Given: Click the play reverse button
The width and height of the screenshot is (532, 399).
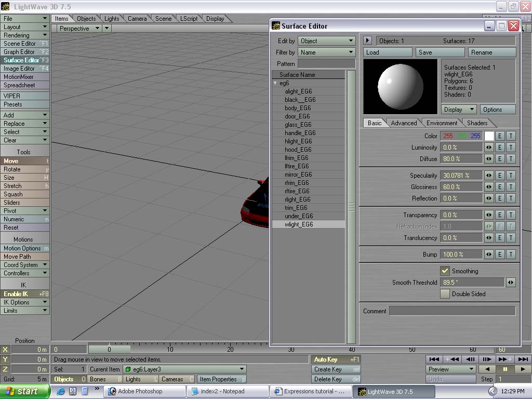Looking at the screenshot, I should [487, 369].
